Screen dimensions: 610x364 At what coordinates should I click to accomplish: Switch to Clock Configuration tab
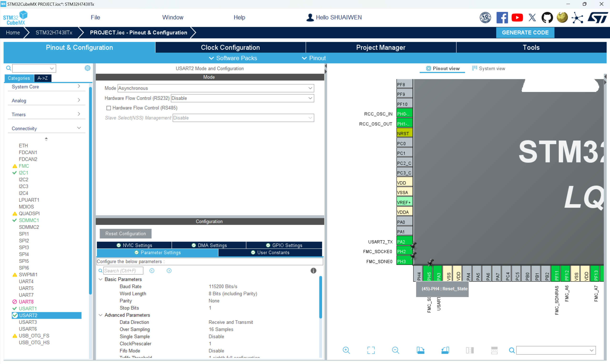coord(230,47)
